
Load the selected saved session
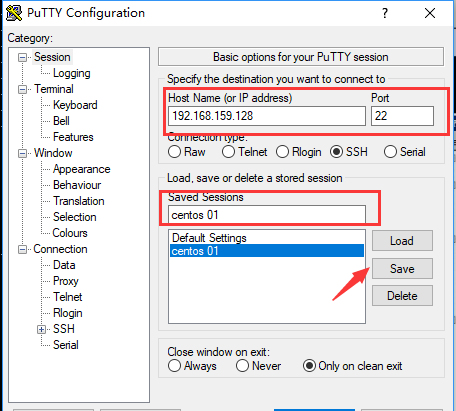click(x=402, y=241)
